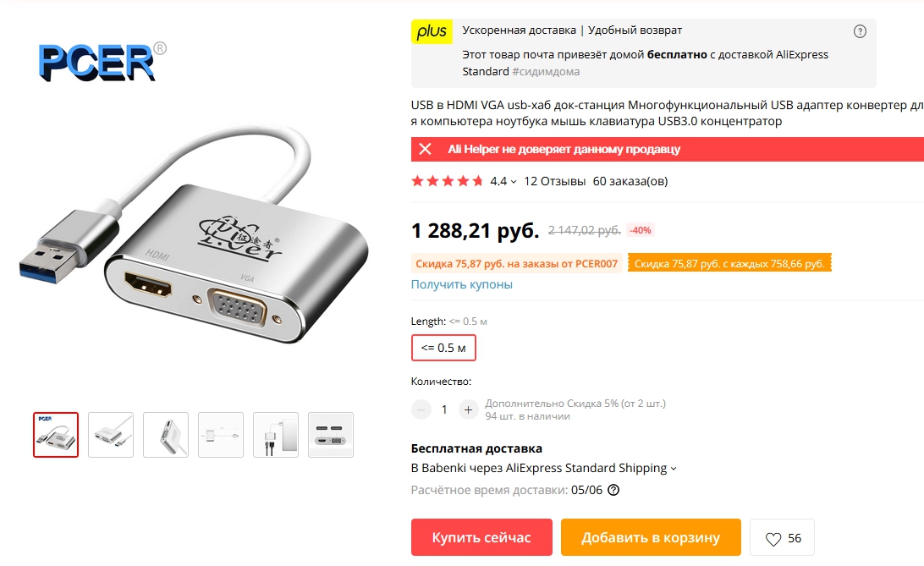Select the last thumbnail showing adapter ports
This screenshot has height=566, width=924.
pos(331,435)
